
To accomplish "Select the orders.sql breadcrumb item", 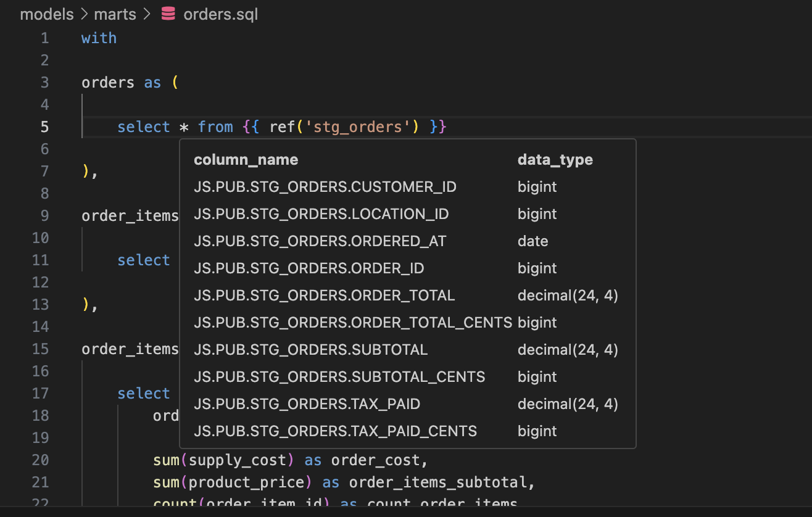I will coord(220,14).
